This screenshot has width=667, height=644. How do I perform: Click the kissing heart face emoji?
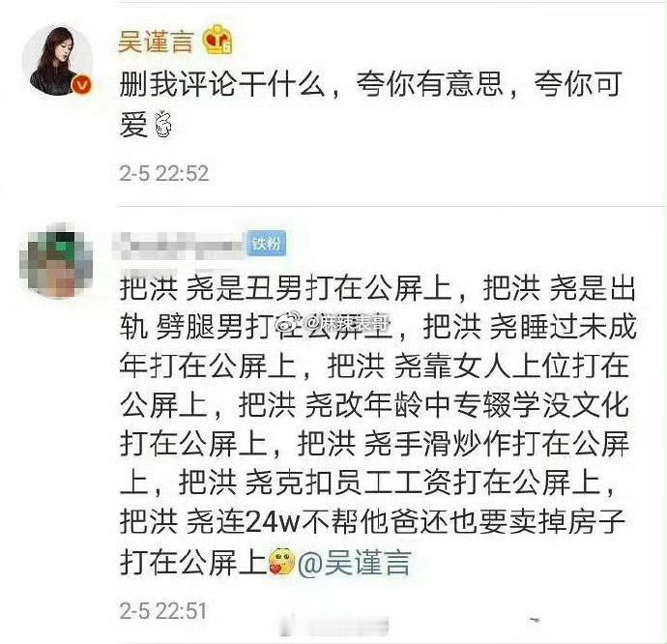281,562
